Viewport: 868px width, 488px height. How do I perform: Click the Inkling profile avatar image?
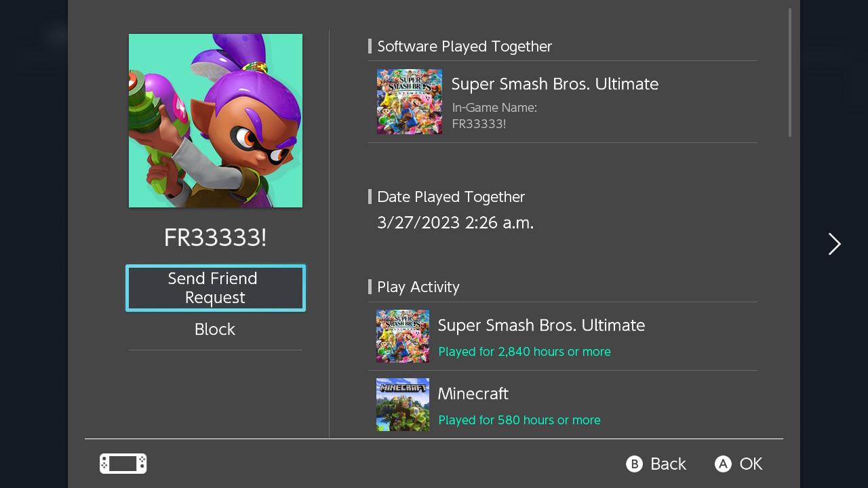pos(216,121)
